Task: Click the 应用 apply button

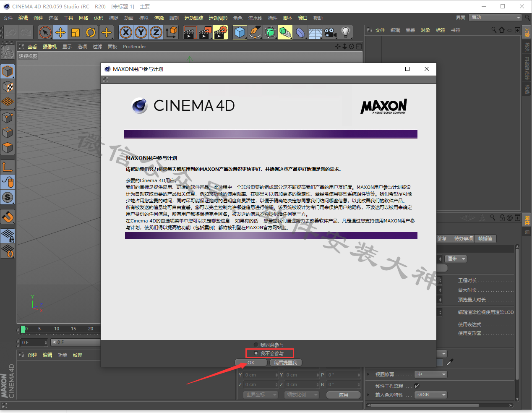Action: tap(344, 395)
